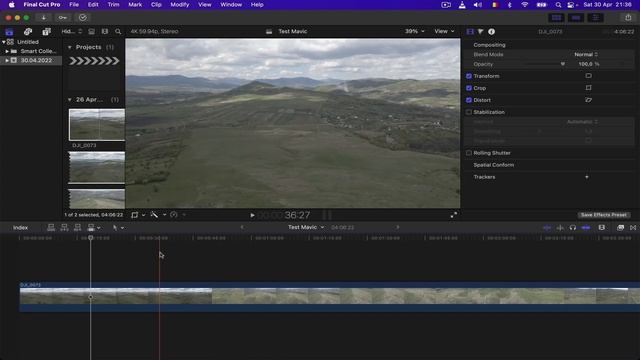Open the Blend Mode Normal dropdown

click(x=586, y=54)
